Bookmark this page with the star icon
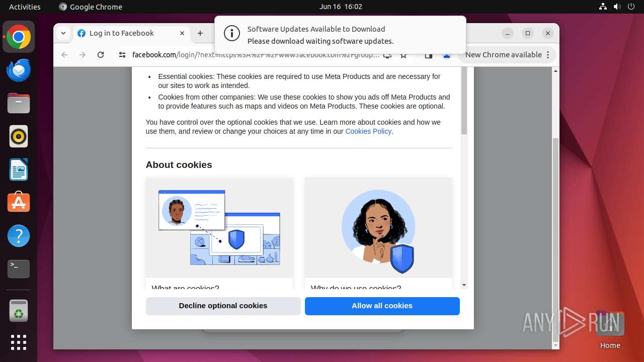This screenshot has width=644, height=362. click(404, 55)
